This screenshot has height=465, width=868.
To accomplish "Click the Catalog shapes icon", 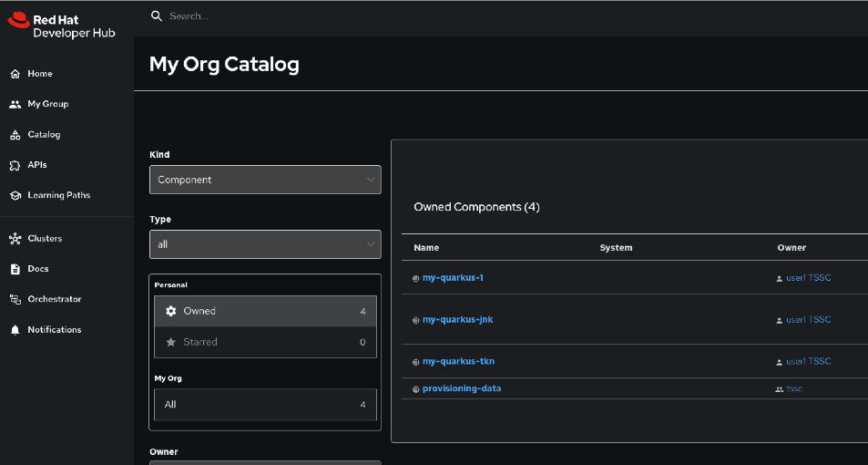I will pos(15,135).
